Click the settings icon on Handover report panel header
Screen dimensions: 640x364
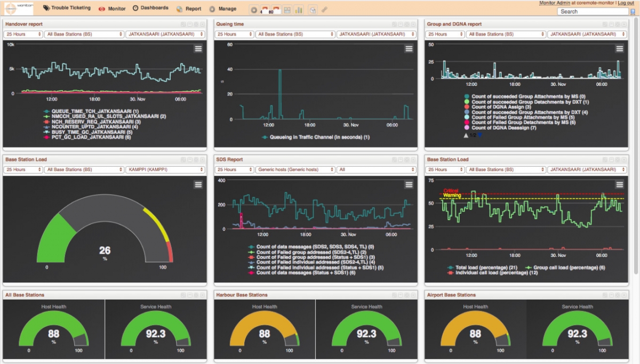tap(196, 25)
